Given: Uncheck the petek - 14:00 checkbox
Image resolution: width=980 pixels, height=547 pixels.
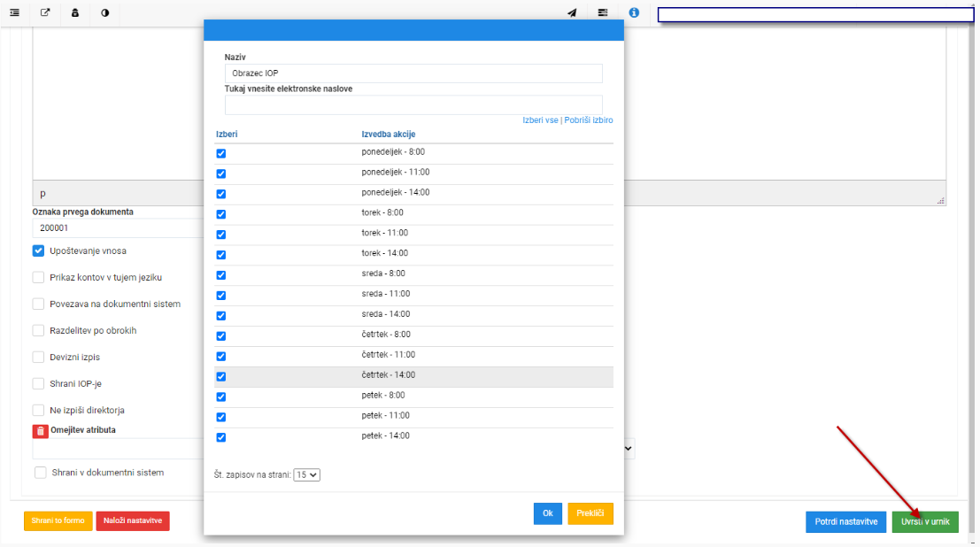Looking at the screenshot, I should [x=221, y=437].
